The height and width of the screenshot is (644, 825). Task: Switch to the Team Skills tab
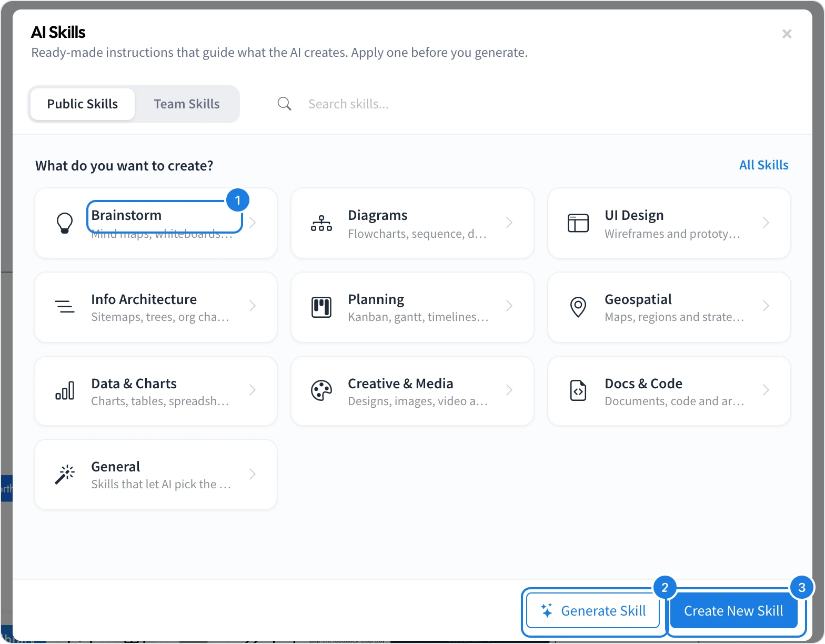(x=187, y=104)
